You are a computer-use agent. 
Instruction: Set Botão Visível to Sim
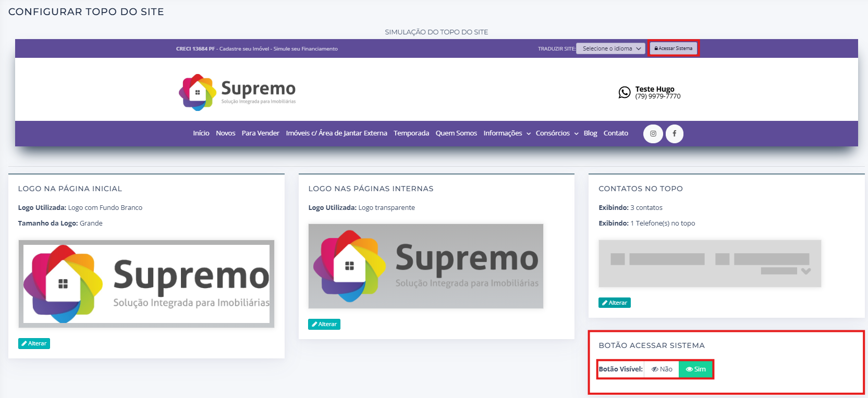tap(695, 369)
